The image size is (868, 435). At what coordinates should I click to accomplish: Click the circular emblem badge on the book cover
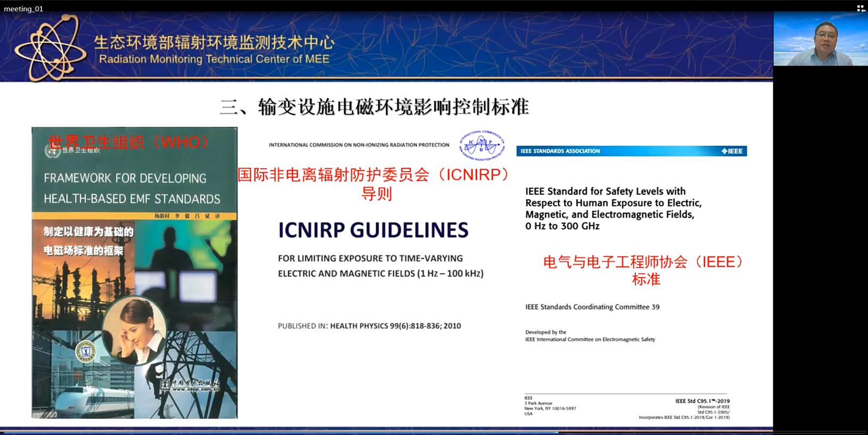click(85, 352)
